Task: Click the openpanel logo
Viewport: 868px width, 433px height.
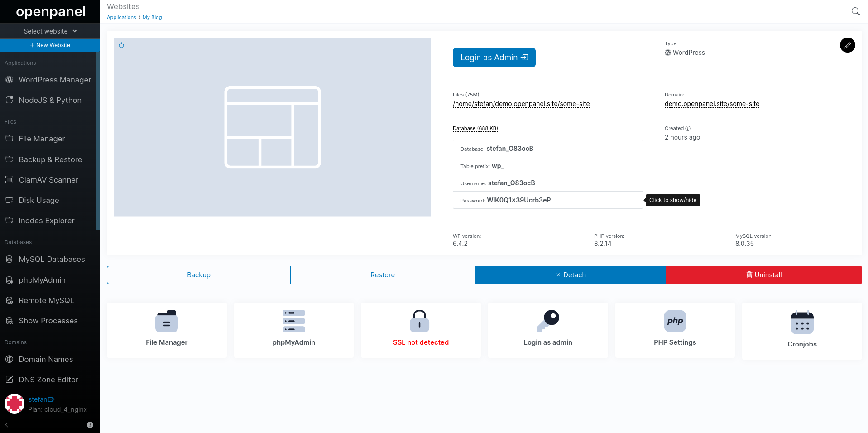Action: click(x=51, y=12)
